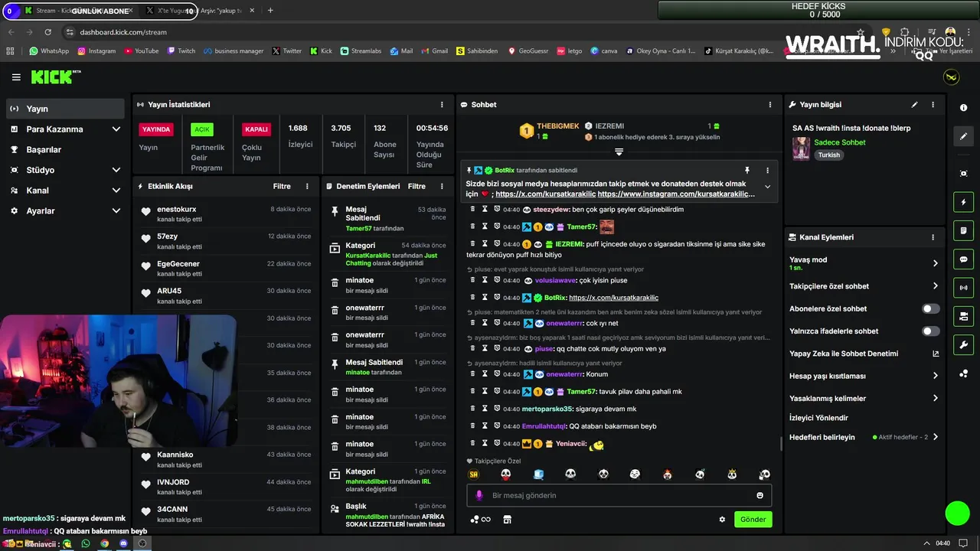Click the lightning bolt icon in right sidebar
The width and height of the screenshot is (980, 551).
click(x=964, y=202)
